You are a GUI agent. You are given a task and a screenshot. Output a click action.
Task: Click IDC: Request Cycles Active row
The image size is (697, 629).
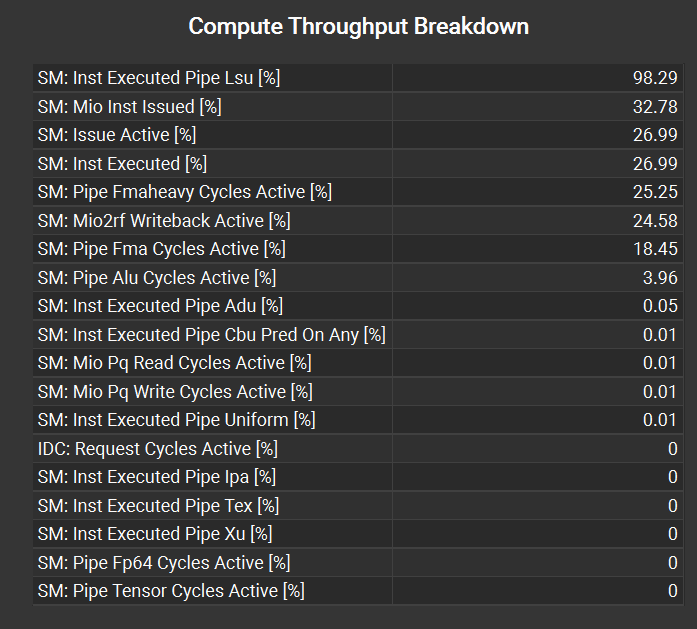pos(358,449)
